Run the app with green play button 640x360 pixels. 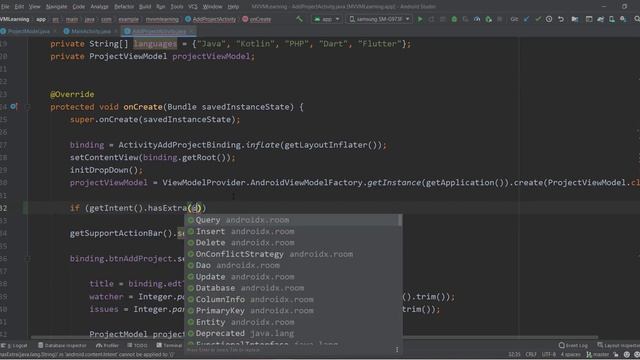pos(420,19)
